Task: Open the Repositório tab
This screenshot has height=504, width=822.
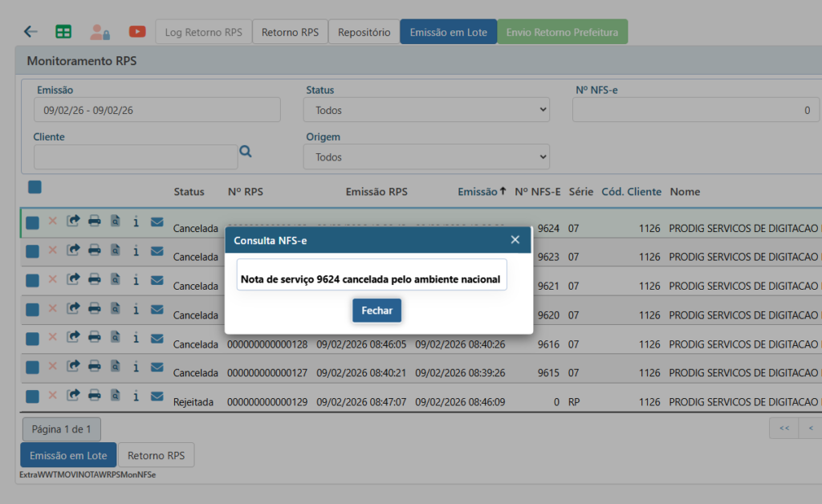Action: click(x=364, y=32)
